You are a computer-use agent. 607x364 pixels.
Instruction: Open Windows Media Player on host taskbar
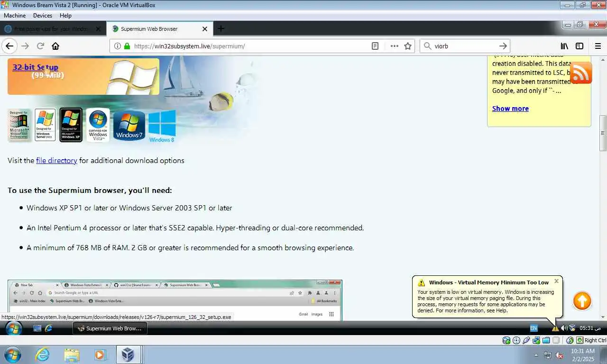tap(100, 355)
